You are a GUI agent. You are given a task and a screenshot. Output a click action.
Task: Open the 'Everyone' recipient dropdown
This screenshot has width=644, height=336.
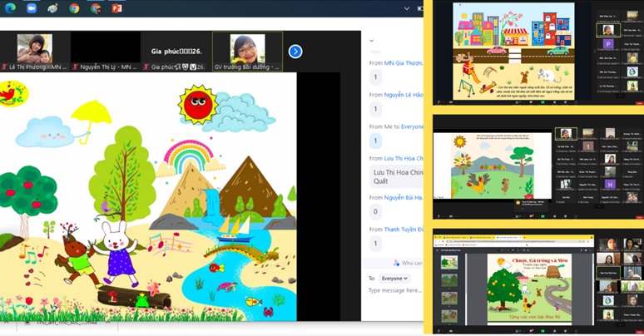click(394, 279)
